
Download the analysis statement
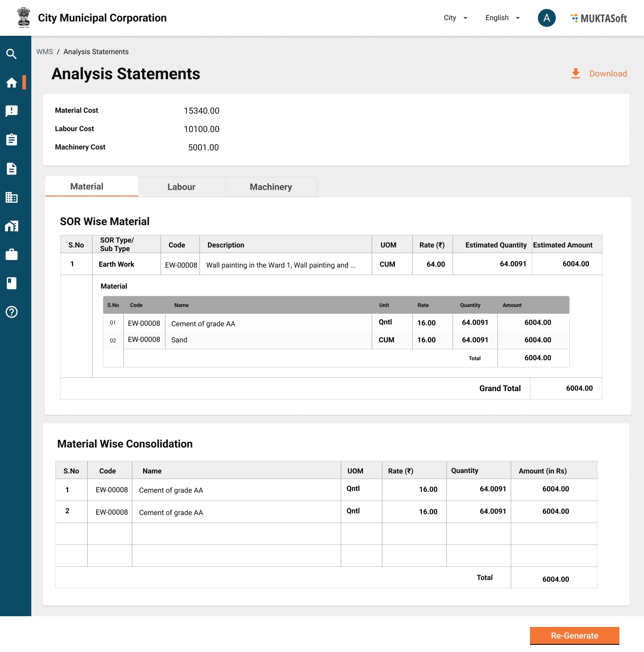[x=599, y=74]
